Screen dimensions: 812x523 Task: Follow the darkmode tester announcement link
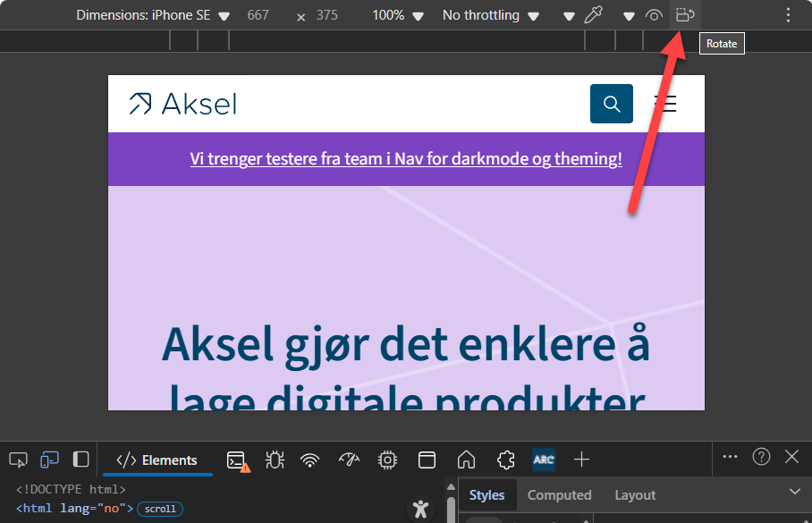point(406,158)
